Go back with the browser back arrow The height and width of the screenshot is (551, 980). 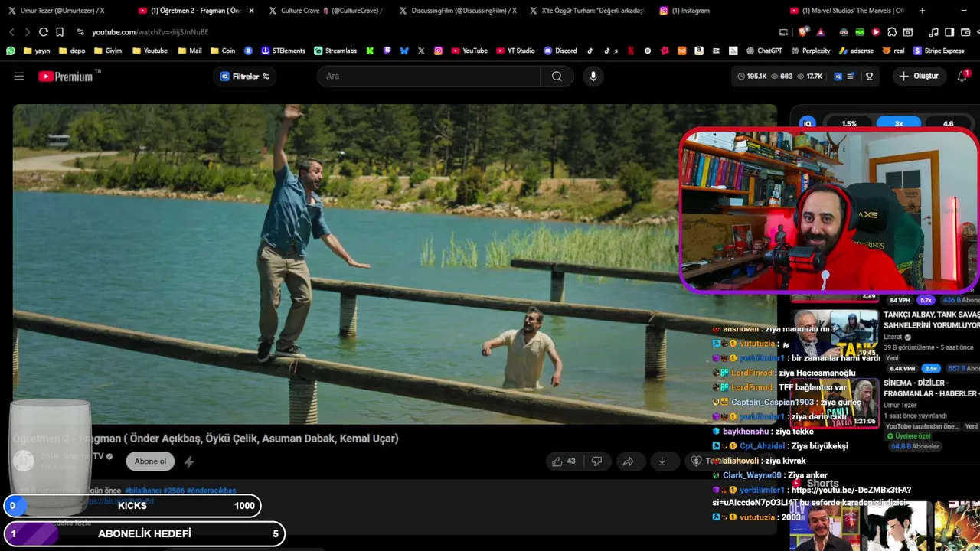11,32
